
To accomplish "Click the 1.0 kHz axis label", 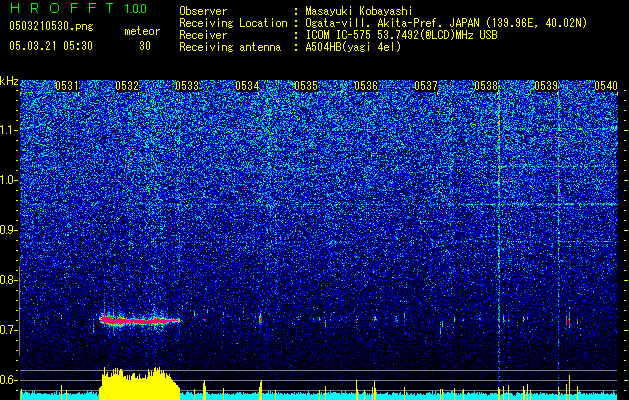I will 8,180.
